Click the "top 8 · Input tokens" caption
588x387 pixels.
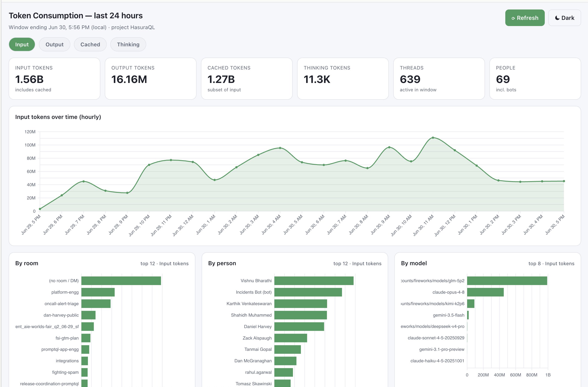[x=551, y=264]
